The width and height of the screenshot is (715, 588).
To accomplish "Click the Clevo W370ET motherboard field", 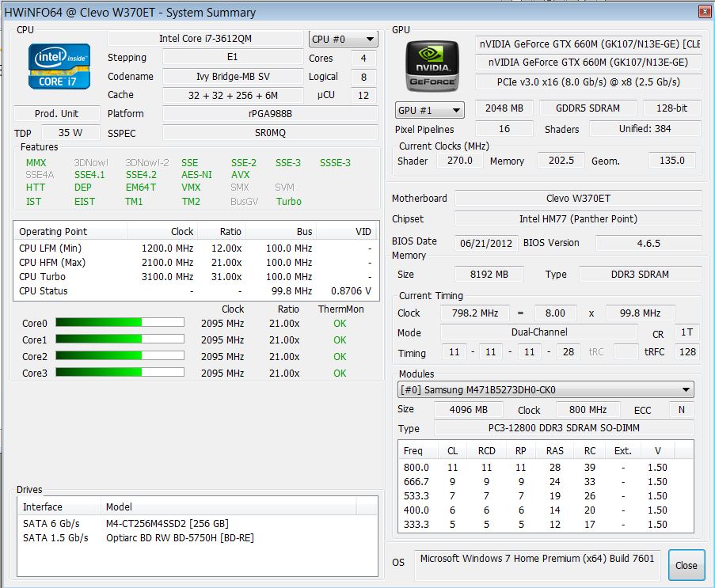I will pyautogui.click(x=578, y=199).
